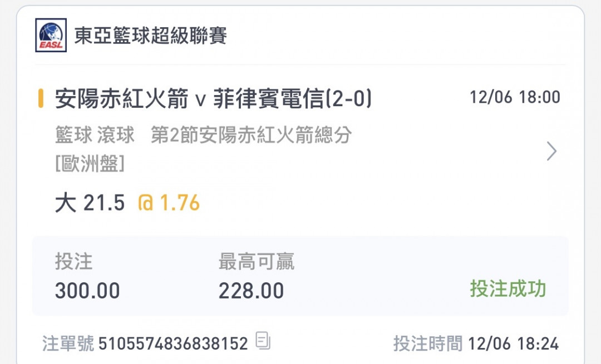Image resolution: width=601 pixels, height=364 pixels.
Task: Click the bet slip number 5105574836838152
Action: [173, 343]
